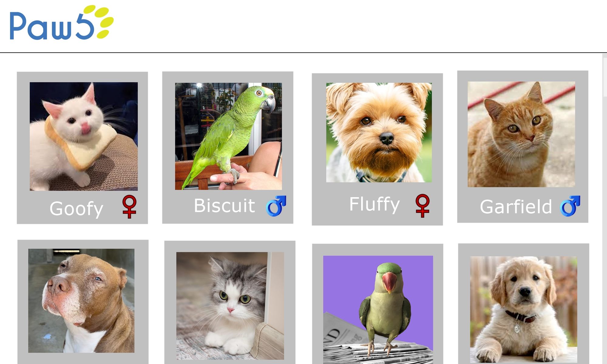The height and width of the screenshot is (364, 607).
Task: Open the orange cat Garfield photo
Action: pos(521,134)
